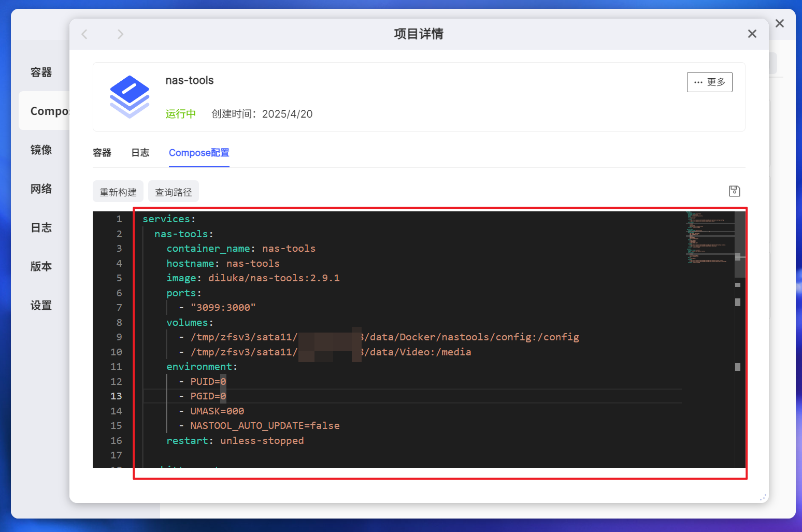802x532 pixels.
Task: Open 日志 in the left sidebar
Action: 41,227
